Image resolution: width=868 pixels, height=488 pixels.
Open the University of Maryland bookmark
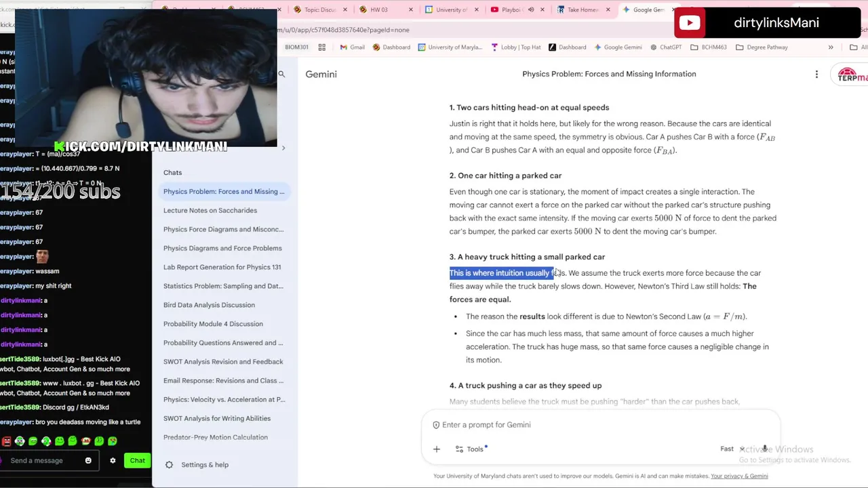pos(450,47)
